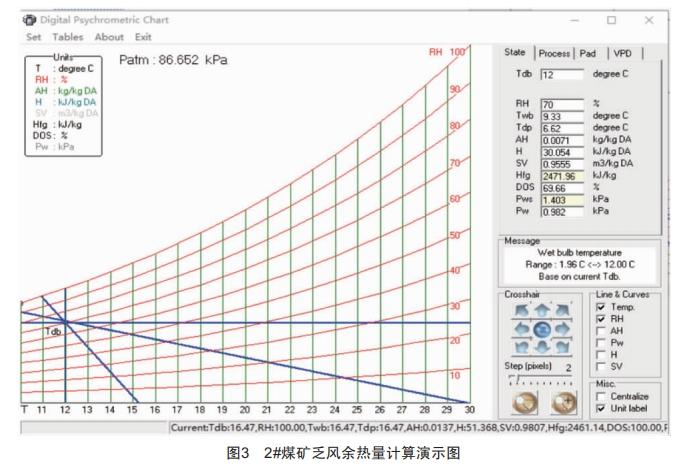Disable the Temp. lines checkbox
The height and width of the screenshot is (466, 682).
[600, 307]
